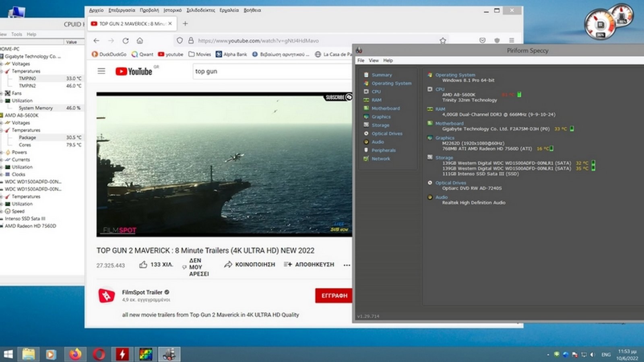Screen dimensions: 644x362
Task: Save page to Pocket icon
Action: (x=482, y=41)
